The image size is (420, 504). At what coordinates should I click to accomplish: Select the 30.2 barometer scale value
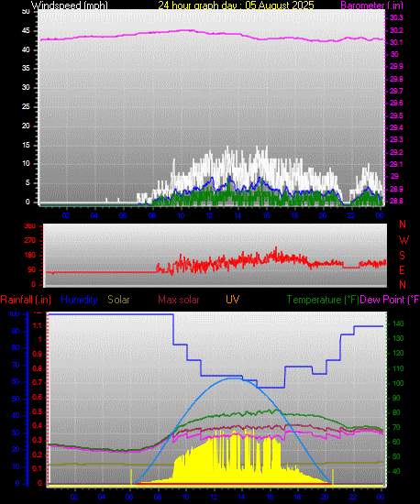point(396,30)
